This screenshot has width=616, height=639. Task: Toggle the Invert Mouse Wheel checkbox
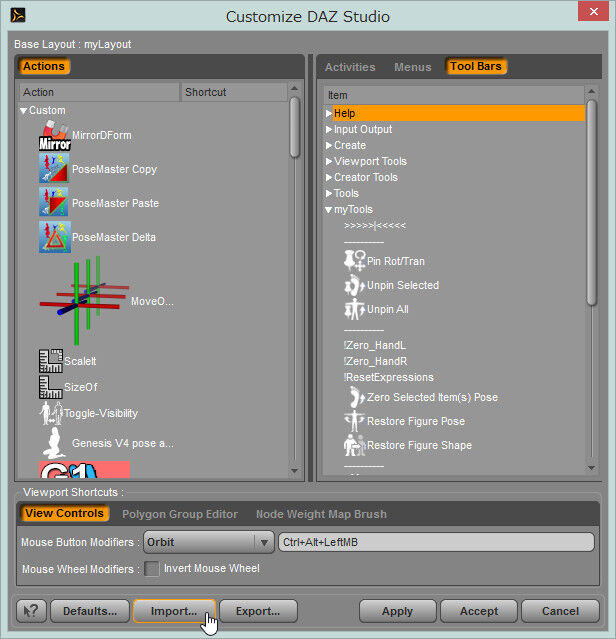pos(152,568)
